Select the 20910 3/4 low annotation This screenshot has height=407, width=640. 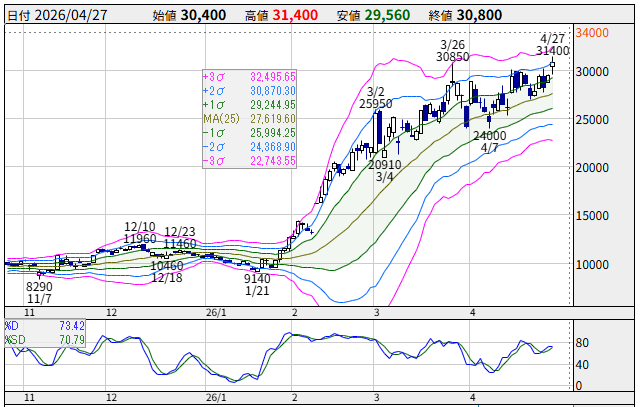pos(385,170)
